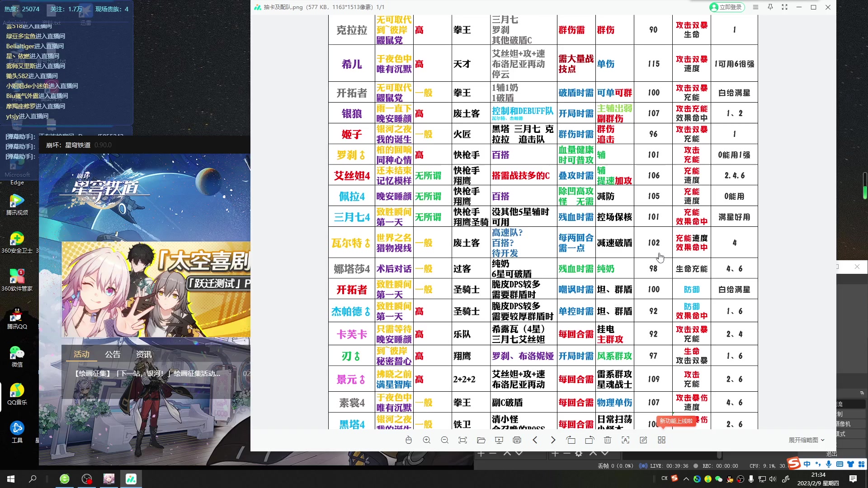Open 微信 desktop shortcut
The image size is (868, 488).
point(17,356)
